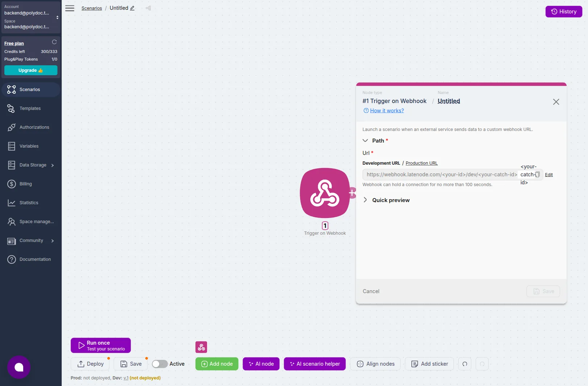588x386 pixels.
Task: Click Add sticker
Action: [430, 364]
